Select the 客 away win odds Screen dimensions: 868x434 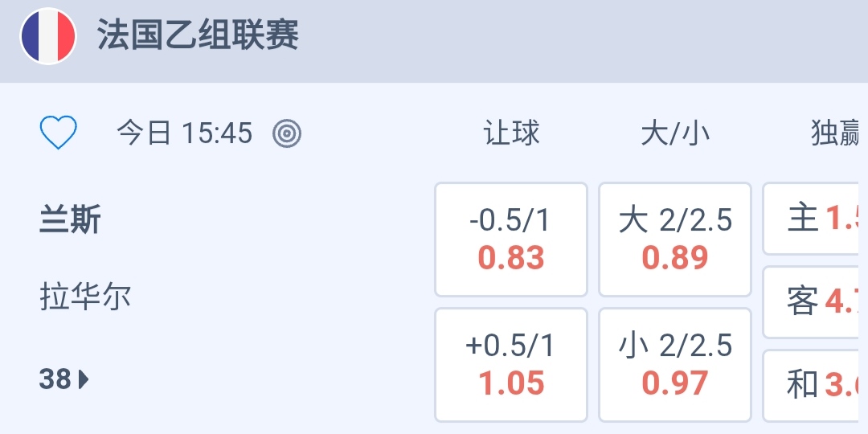click(x=815, y=302)
